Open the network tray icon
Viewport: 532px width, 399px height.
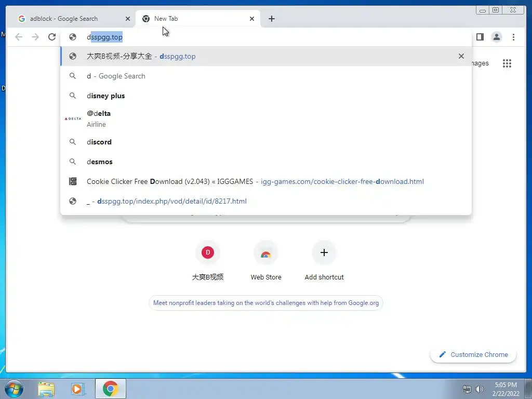pos(467,389)
